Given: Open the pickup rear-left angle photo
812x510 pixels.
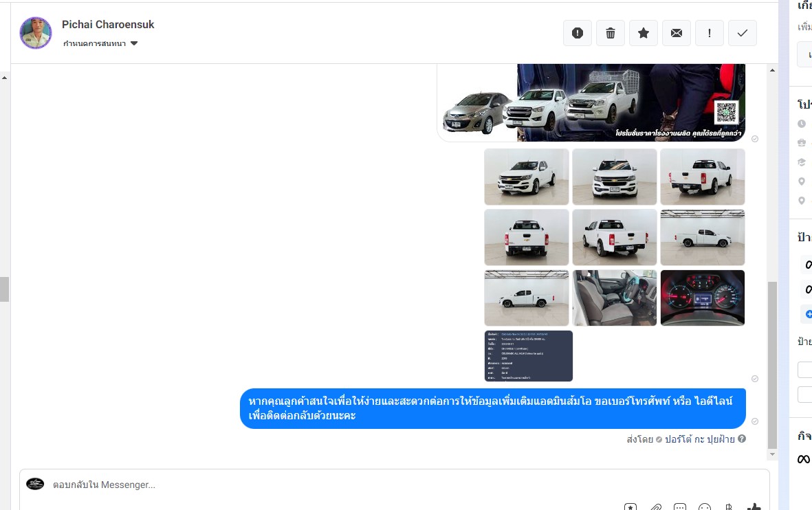Looking at the screenshot, I should [615, 237].
